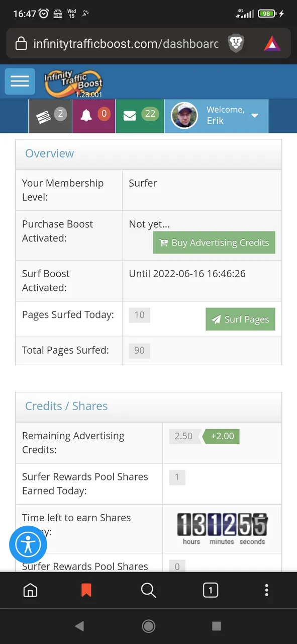The image size is (297, 644).
Task: Tap the URL address bar
Action: 126,44
